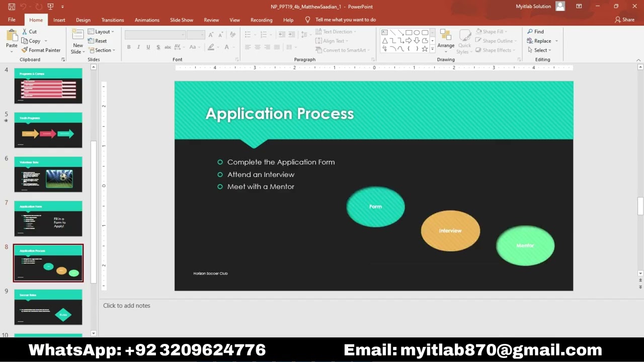Viewport: 644px width, 362px height.
Task: Increase font size with the large A icon
Action: click(211, 35)
